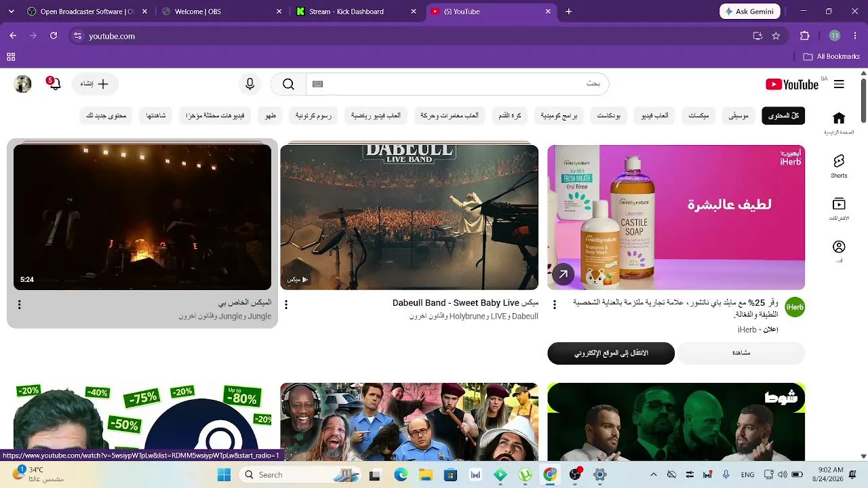
Task: Click the الانتقال إلى الموقع الإلكتروني button
Action: coord(611,353)
